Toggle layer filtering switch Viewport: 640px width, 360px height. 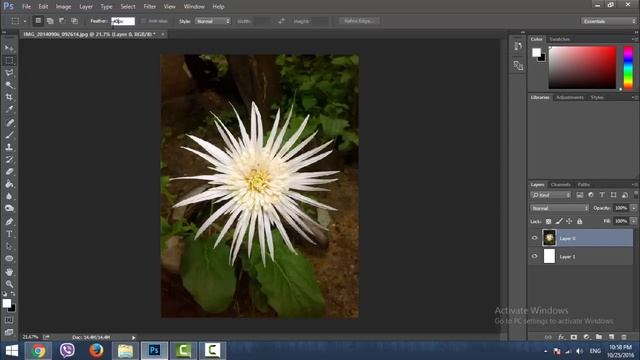coord(636,195)
